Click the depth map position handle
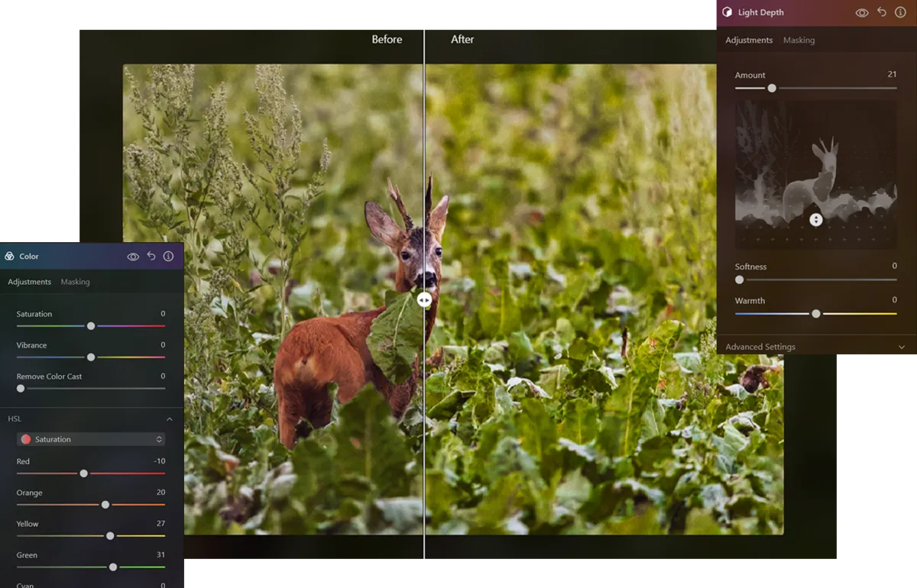The height and width of the screenshot is (588, 917). (816, 220)
